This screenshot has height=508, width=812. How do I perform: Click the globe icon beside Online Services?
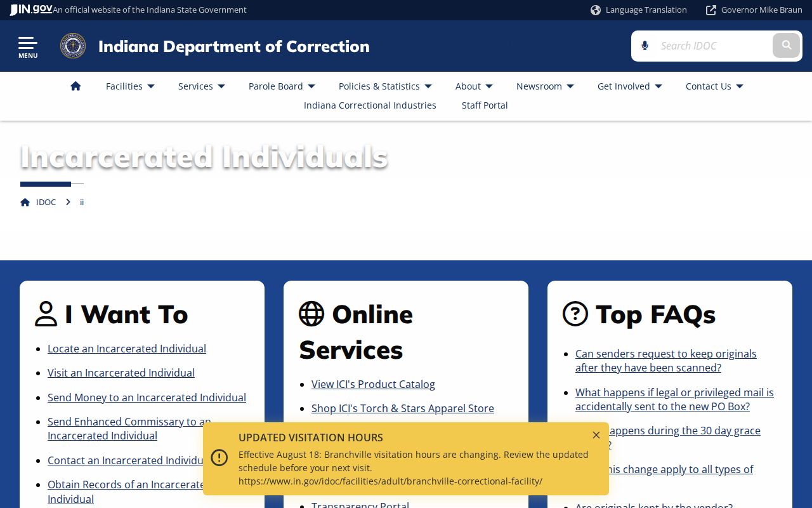[x=311, y=314]
